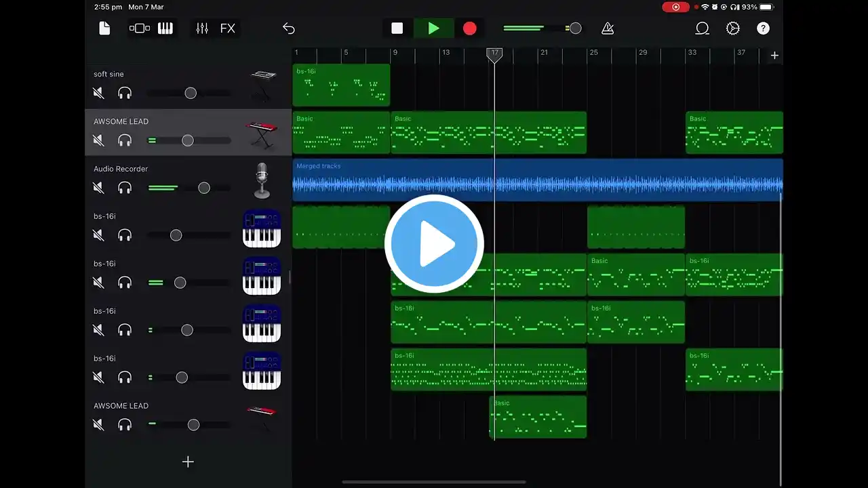The width and height of the screenshot is (868, 488).
Task: Click the bottom AWSOME LEAD volume knob
Action: 193,425
